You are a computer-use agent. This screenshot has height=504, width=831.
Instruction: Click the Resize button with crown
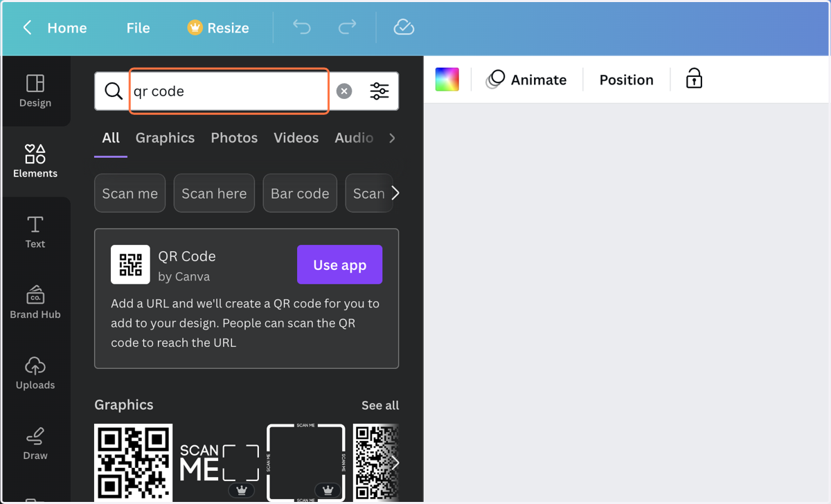218,28
